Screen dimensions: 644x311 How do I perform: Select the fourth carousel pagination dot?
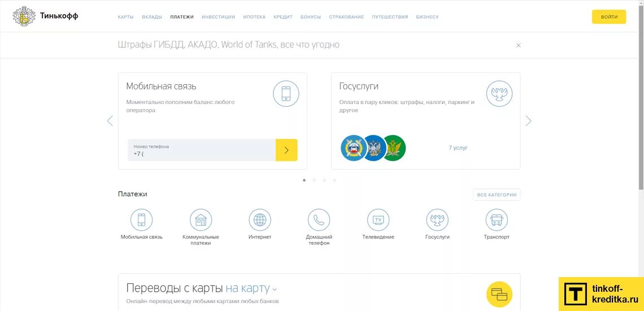[x=334, y=180]
